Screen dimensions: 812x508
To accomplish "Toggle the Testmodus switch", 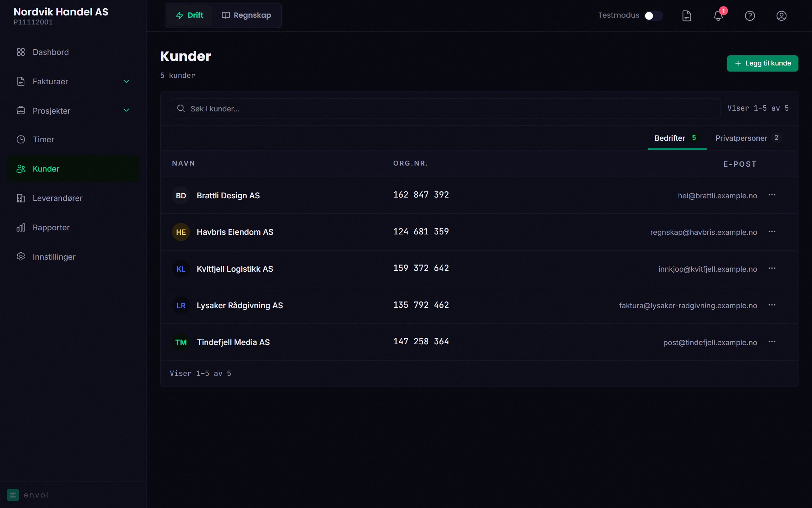I will 653,16.
